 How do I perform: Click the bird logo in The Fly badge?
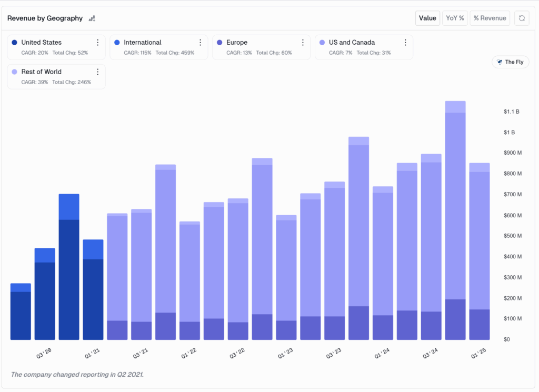pyautogui.click(x=500, y=62)
